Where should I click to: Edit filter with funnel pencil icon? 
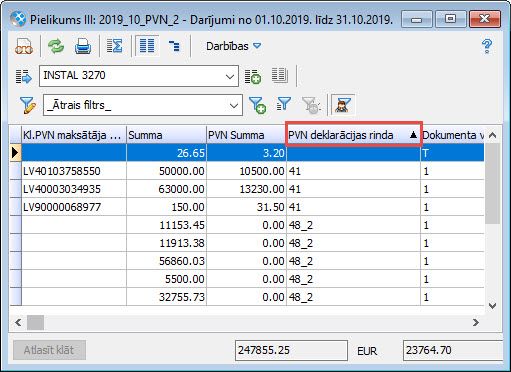pos(28,105)
